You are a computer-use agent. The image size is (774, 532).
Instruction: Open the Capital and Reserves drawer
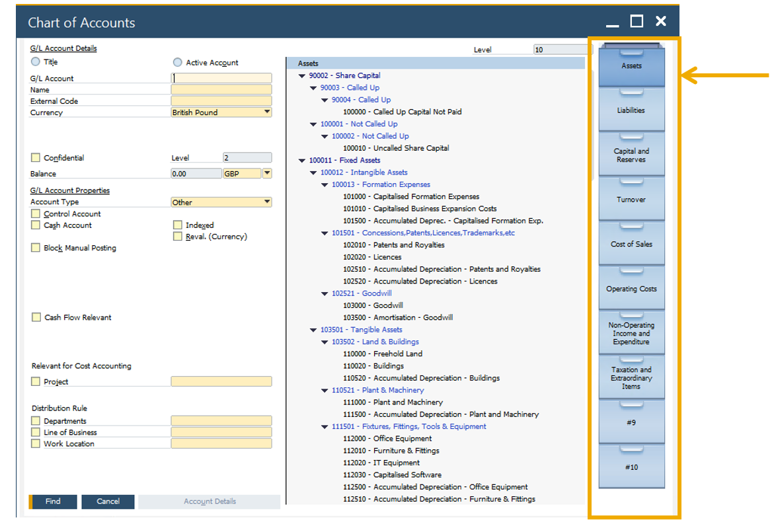631,155
